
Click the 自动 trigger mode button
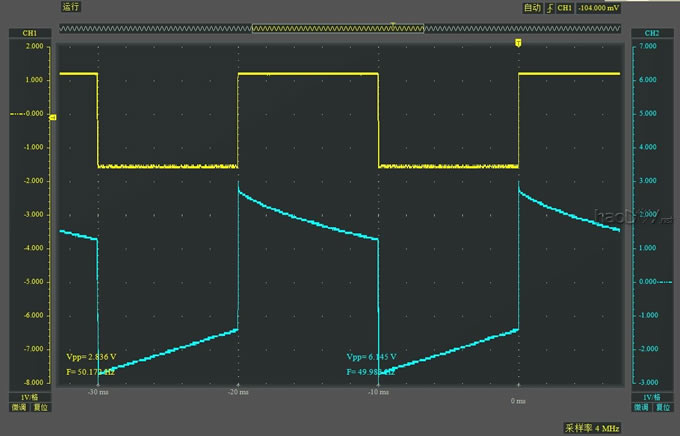531,8
